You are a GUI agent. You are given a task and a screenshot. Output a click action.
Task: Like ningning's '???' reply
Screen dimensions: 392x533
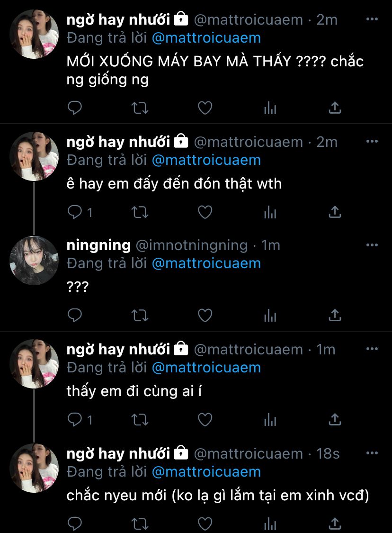[x=205, y=315]
